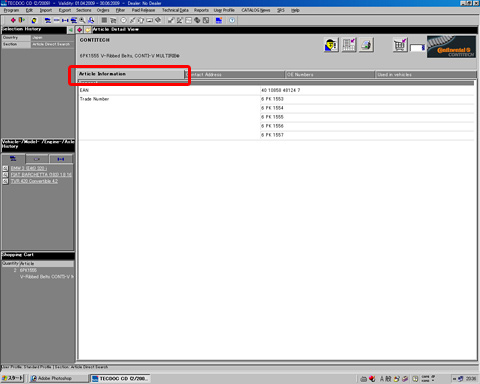Click the shopping cart icon near Continental logo

[400, 45]
